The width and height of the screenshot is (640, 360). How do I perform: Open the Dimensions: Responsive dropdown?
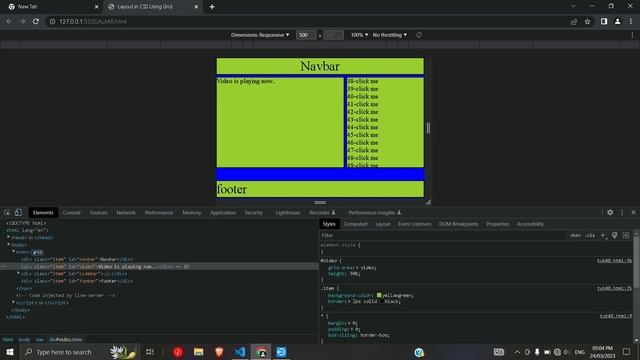(x=260, y=35)
